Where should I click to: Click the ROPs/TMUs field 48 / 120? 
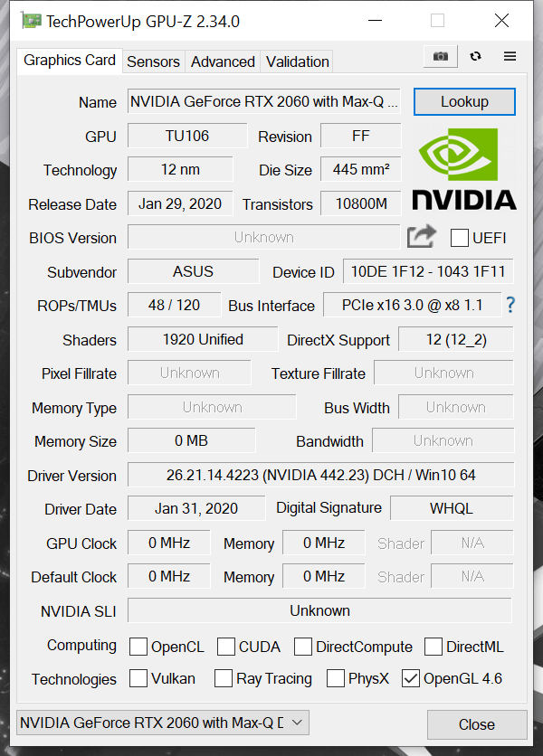coord(175,305)
